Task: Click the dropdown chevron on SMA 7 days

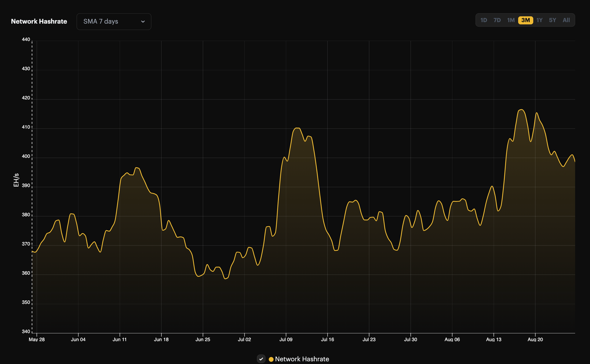Action: [x=143, y=21]
